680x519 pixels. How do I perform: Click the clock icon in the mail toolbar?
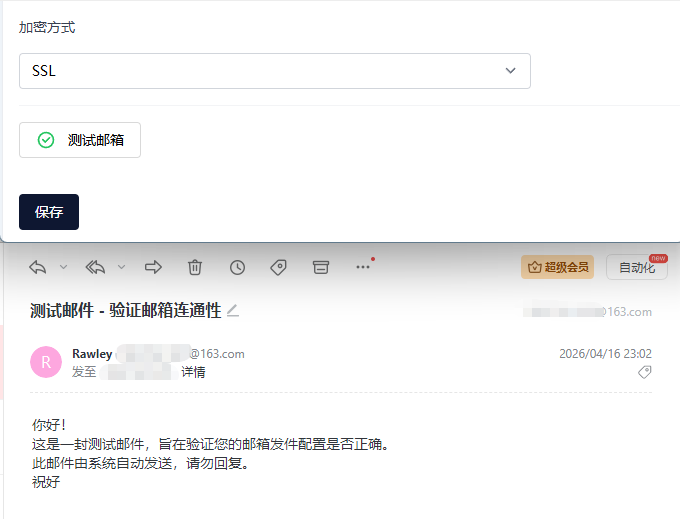coord(237,267)
